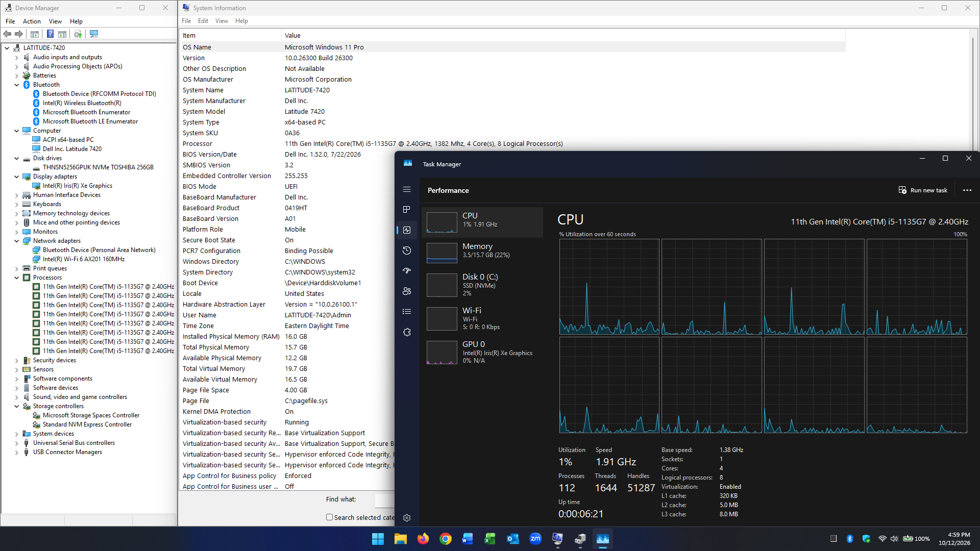This screenshot has height=551, width=980.
Task: Expand Audio inputs and outputs node
Action: coord(17,57)
